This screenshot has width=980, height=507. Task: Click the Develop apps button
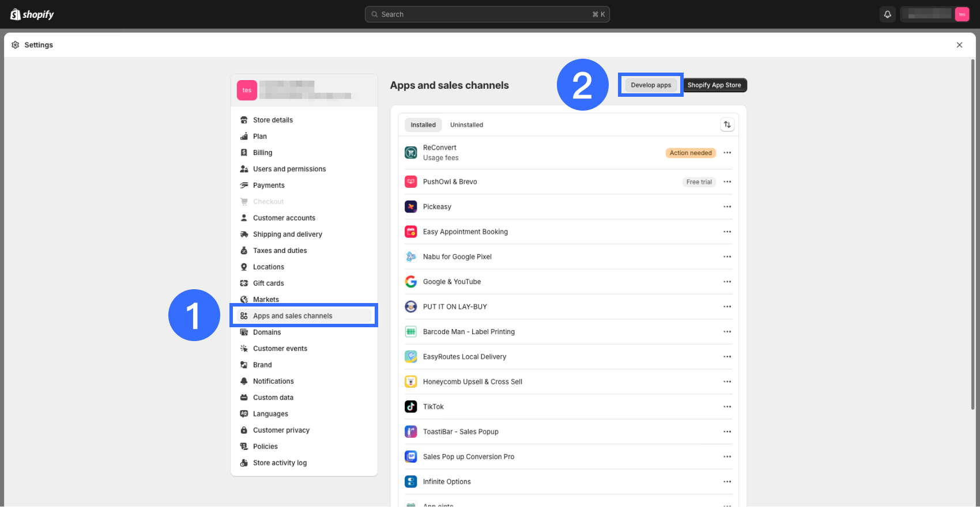pyautogui.click(x=651, y=85)
